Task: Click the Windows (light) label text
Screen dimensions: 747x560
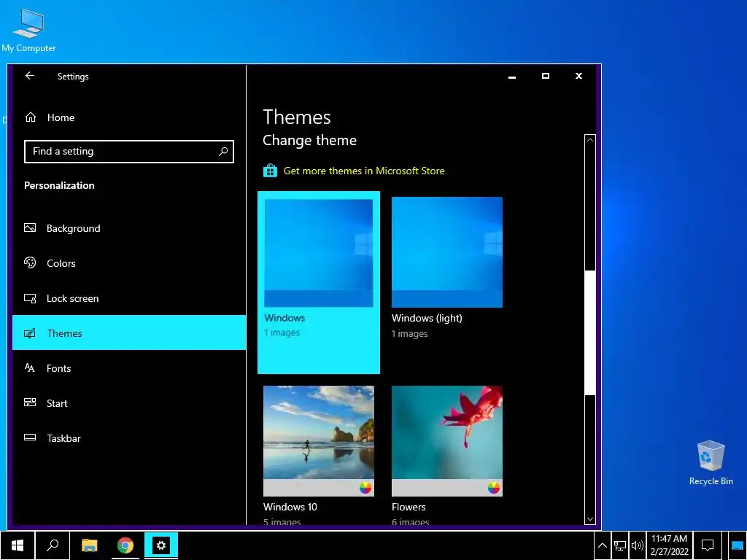Action: [427, 318]
